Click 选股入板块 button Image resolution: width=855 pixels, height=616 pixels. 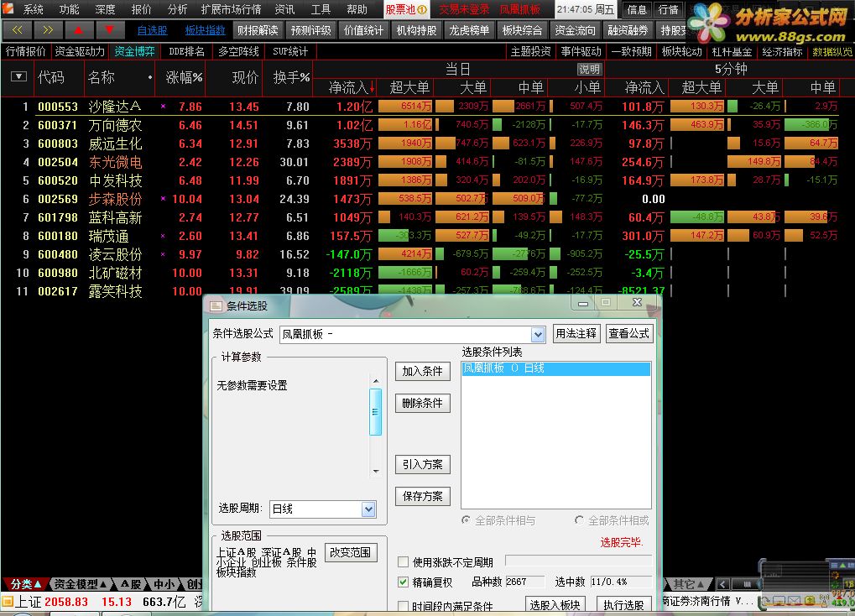pos(555,604)
